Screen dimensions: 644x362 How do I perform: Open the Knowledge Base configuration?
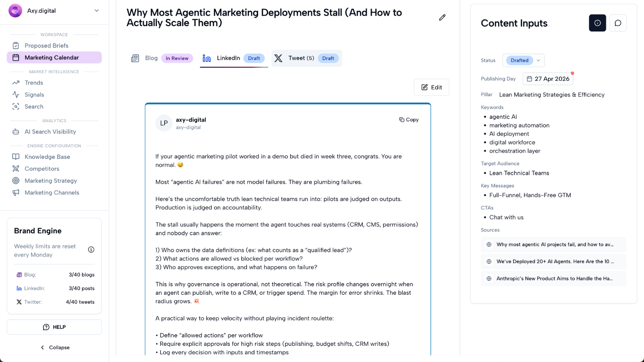pos(54,157)
